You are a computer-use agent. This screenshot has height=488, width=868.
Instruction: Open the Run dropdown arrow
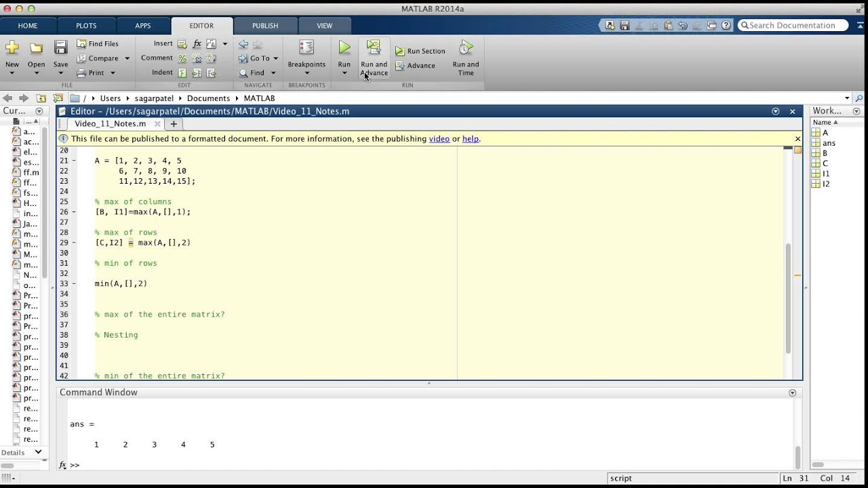(x=344, y=73)
